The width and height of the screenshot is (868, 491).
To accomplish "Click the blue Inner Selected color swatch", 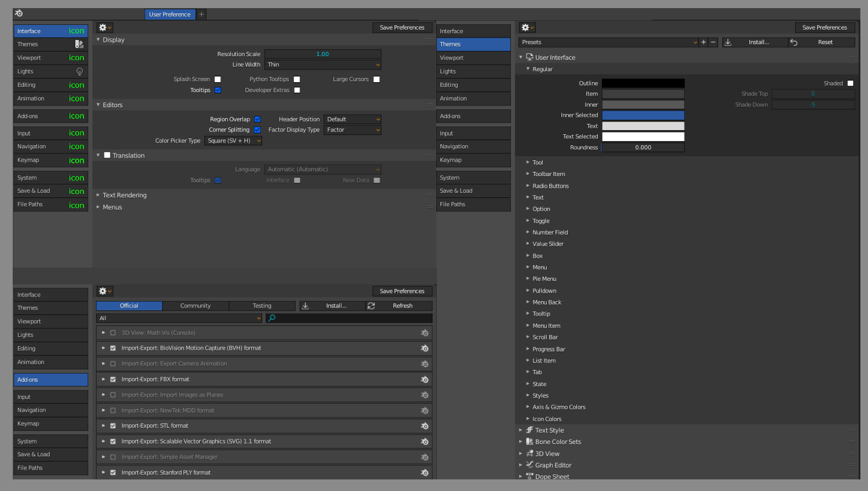I will tap(643, 115).
